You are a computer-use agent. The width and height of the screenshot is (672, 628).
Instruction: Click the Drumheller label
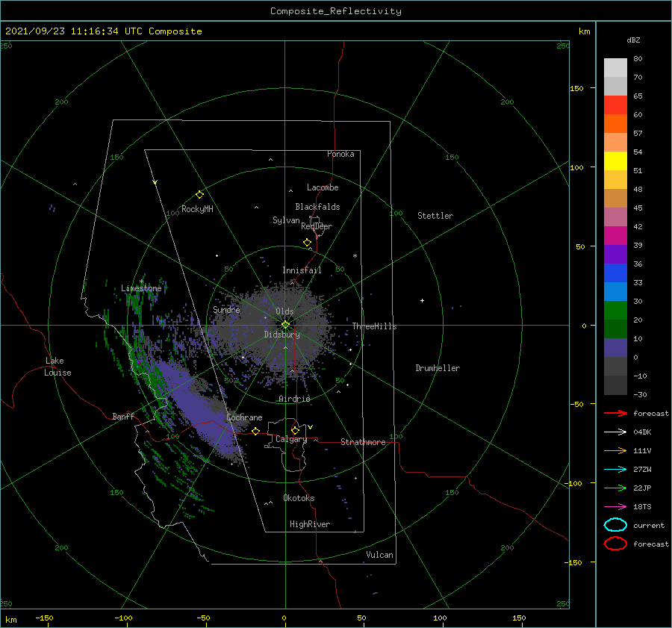tap(438, 368)
